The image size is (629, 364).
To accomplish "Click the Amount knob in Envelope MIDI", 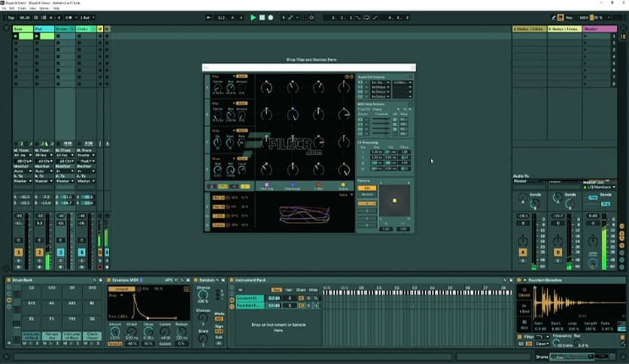I will 115,332.
